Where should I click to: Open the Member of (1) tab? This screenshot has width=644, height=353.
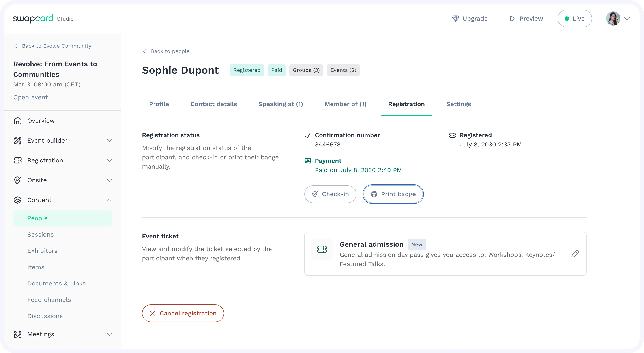click(x=346, y=104)
